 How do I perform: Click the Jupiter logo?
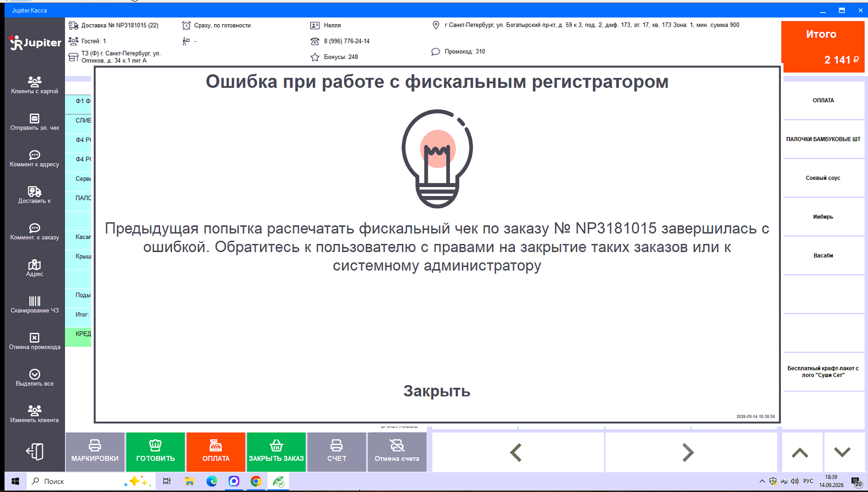pos(35,42)
